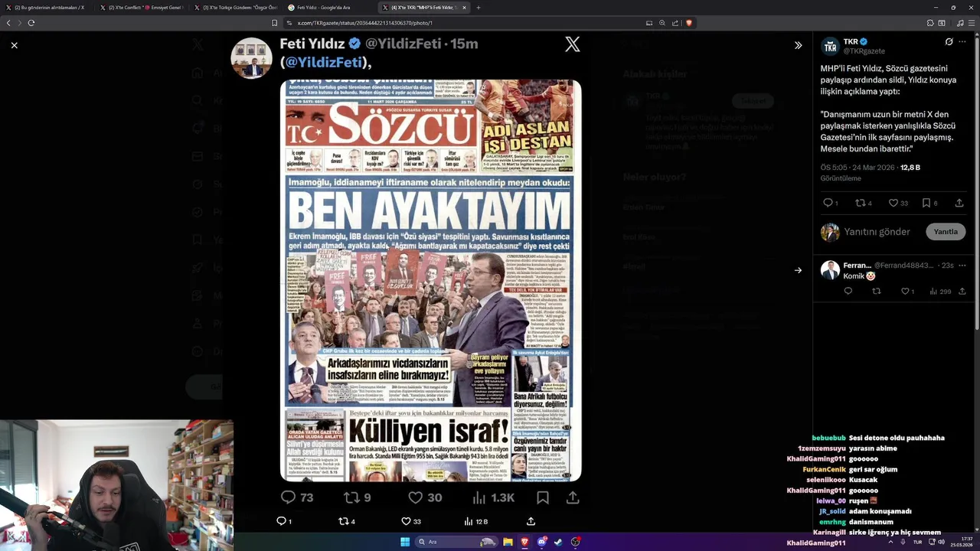Focus the Yanıtını gönder reply field

tap(877, 231)
